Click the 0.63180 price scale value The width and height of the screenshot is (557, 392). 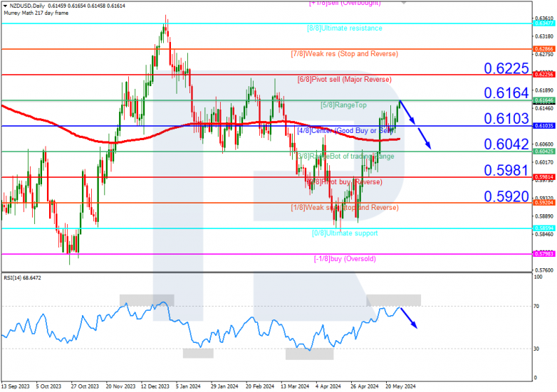point(544,36)
